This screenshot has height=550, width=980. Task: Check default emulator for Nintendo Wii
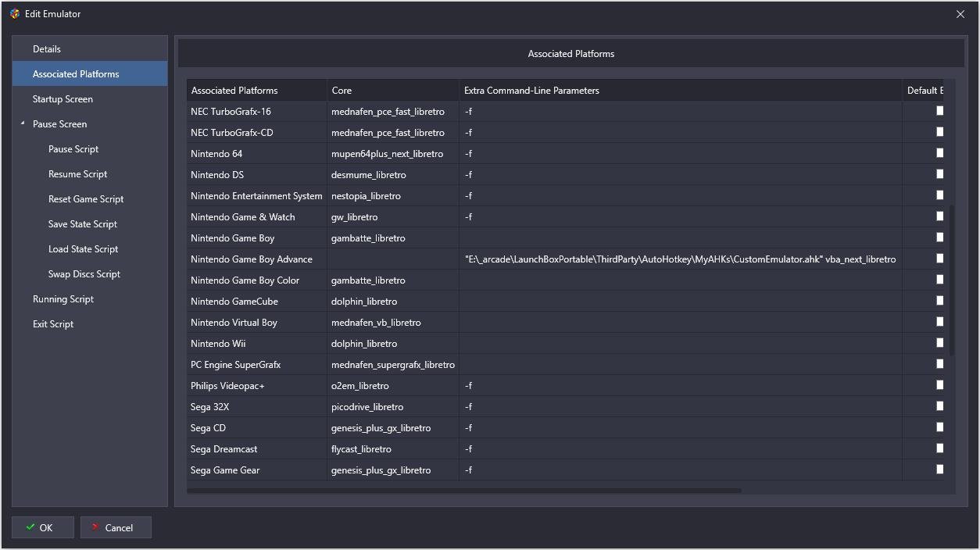tap(939, 343)
